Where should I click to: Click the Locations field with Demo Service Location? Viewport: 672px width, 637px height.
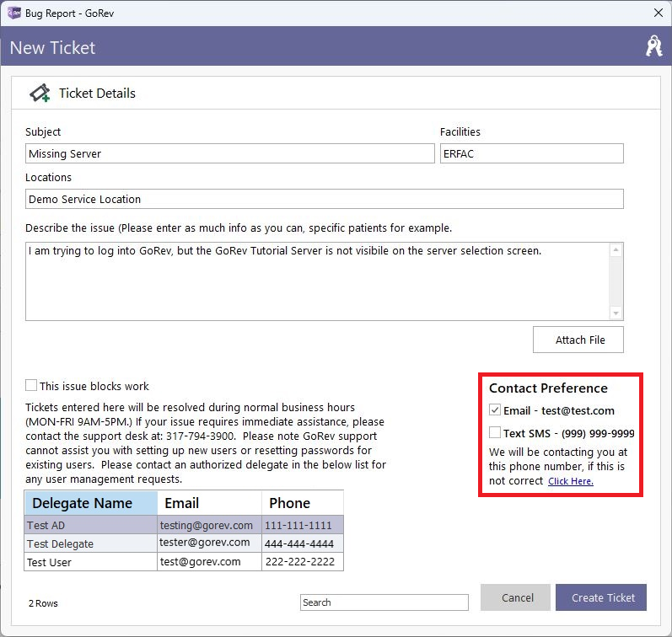pyautogui.click(x=324, y=199)
